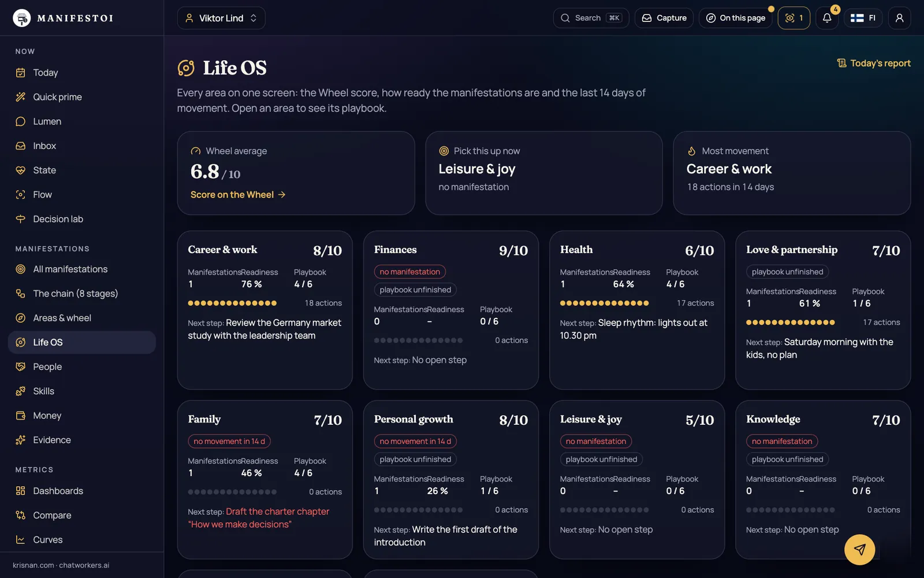The width and height of the screenshot is (924, 578).
Task: Click the State heart icon
Action: click(21, 170)
